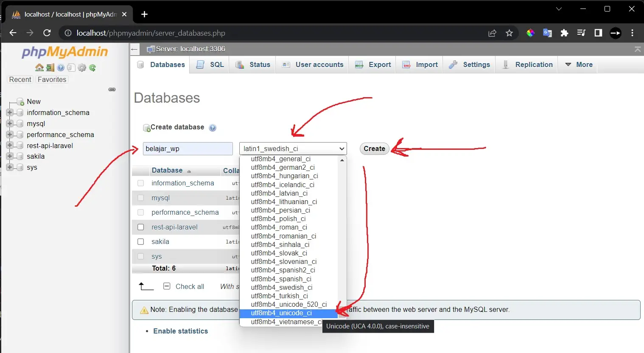
Task: Click the Create database button
Action: pyautogui.click(x=374, y=149)
